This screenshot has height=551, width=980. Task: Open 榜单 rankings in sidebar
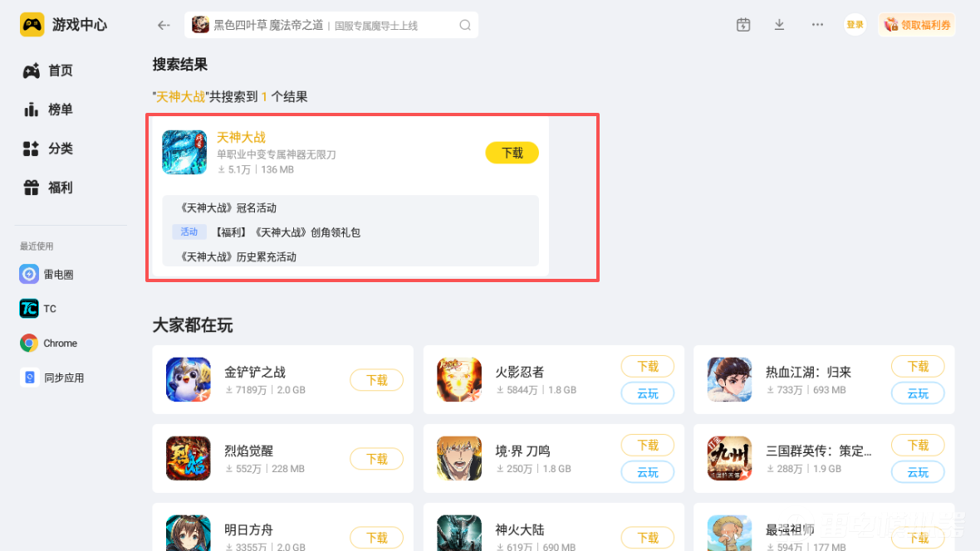pos(48,110)
